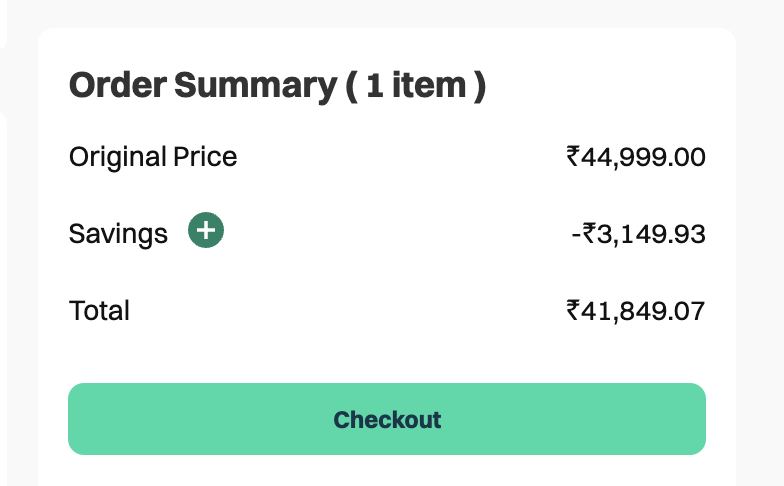Click the ₹41,849.07 total amount

636,310
